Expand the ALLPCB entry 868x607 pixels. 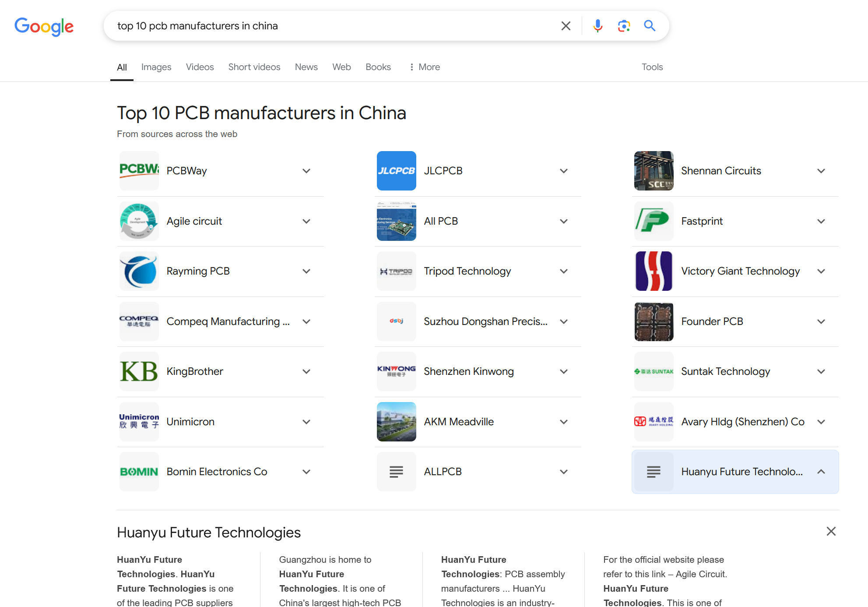coord(564,472)
